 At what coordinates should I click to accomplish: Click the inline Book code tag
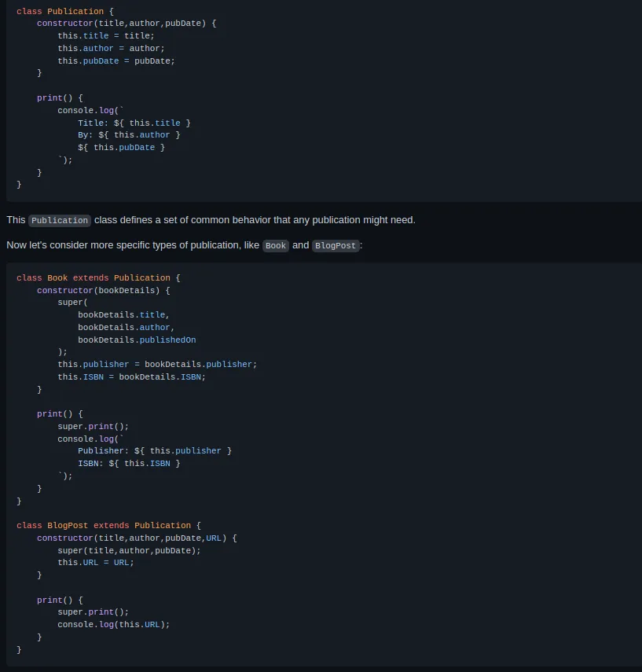click(x=276, y=245)
